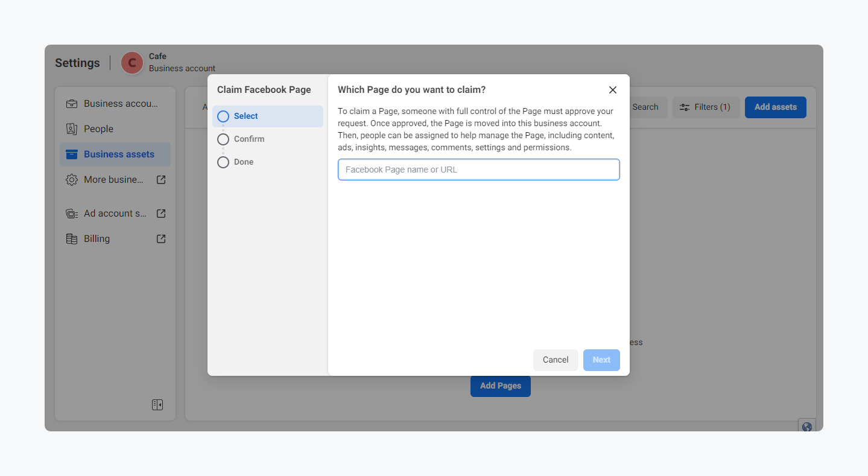Screen dimensions: 868x476
Task: Select the Select step circle
Action: [223, 116]
